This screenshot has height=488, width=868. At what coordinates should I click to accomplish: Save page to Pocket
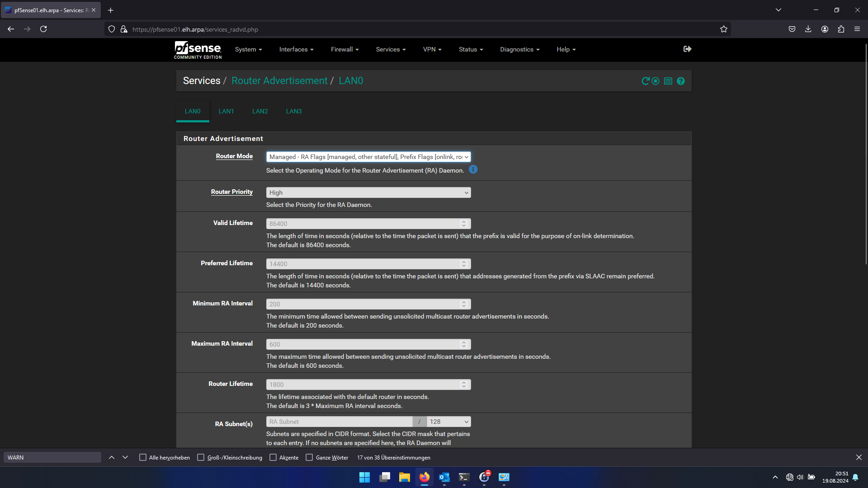(792, 29)
